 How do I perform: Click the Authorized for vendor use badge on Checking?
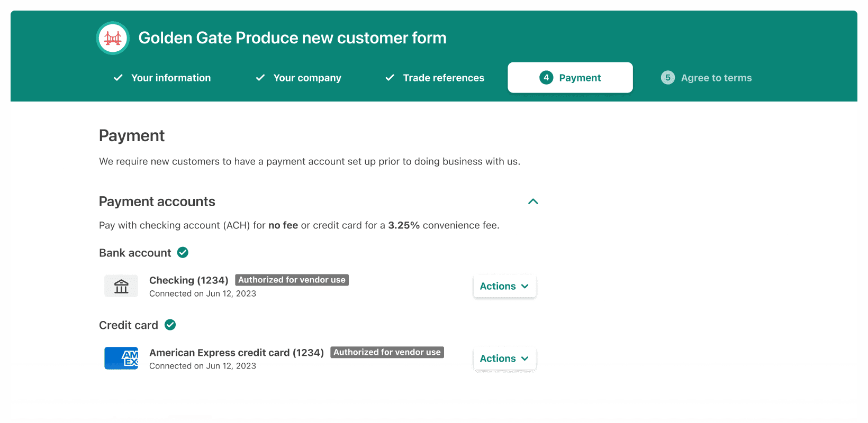coord(292,280)
